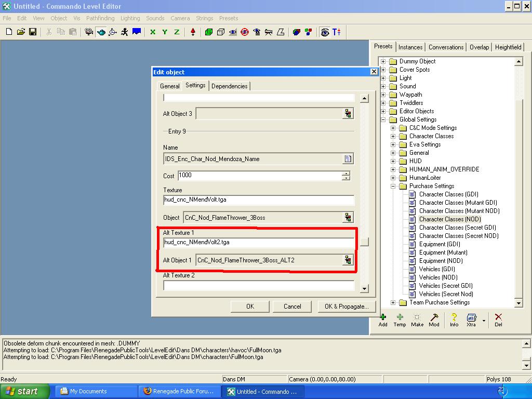Expand the Team Purchase Settings folder
532x399 pixels.
coord(393,302)
